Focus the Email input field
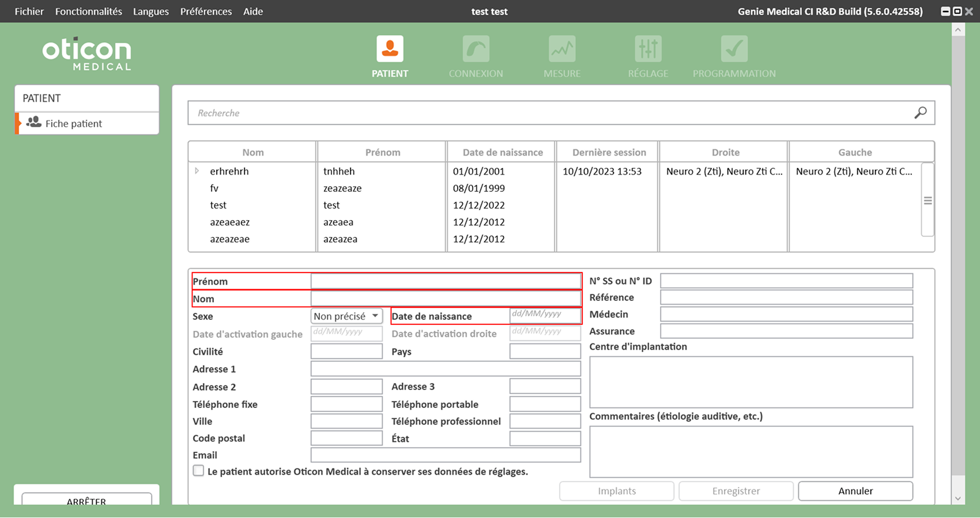This screenshot has width=980, height=518. pos(446,455)
